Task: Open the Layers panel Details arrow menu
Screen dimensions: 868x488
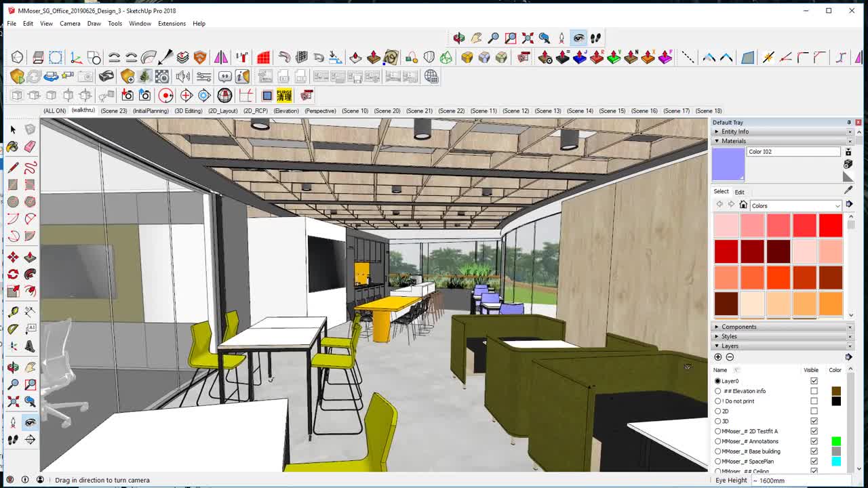Action: tap(848, 357)
